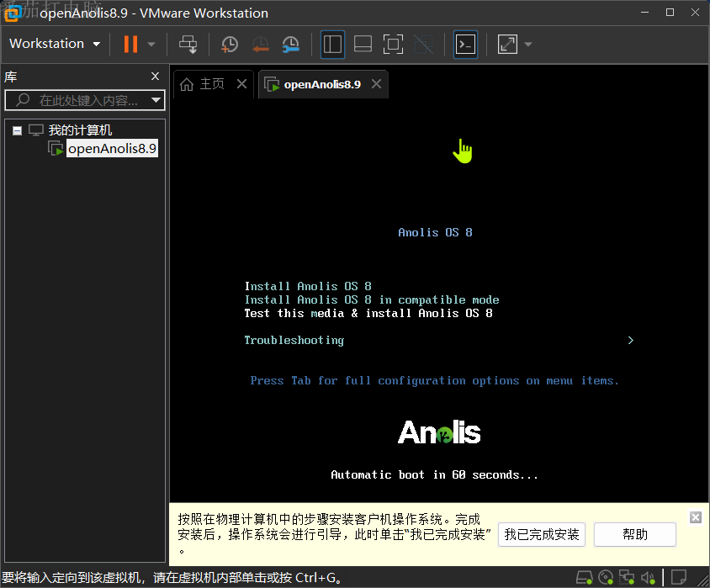The height and width of the screenshot is (588, 710).
Task: Open the Workstation menu
Action: coord(55,44)
